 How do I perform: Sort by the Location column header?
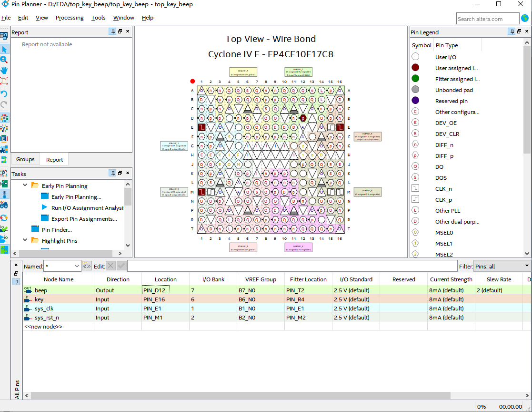coord(166,279)
